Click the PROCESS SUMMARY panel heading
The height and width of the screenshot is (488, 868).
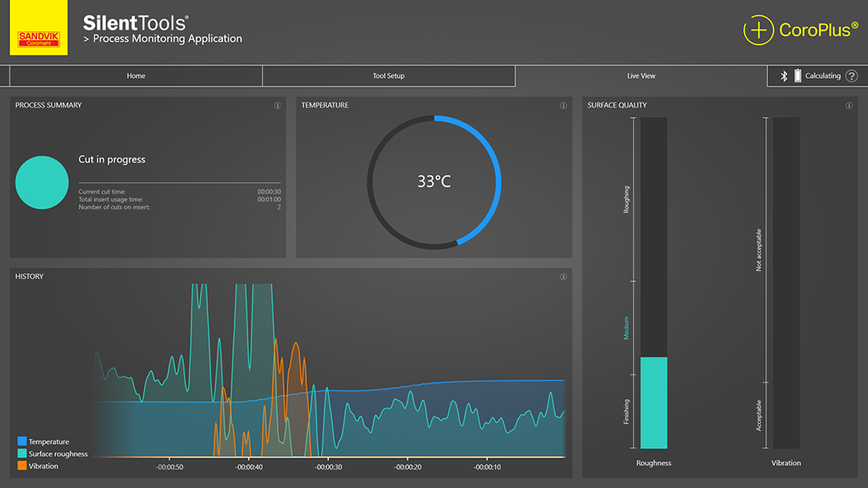coord(48,105)
